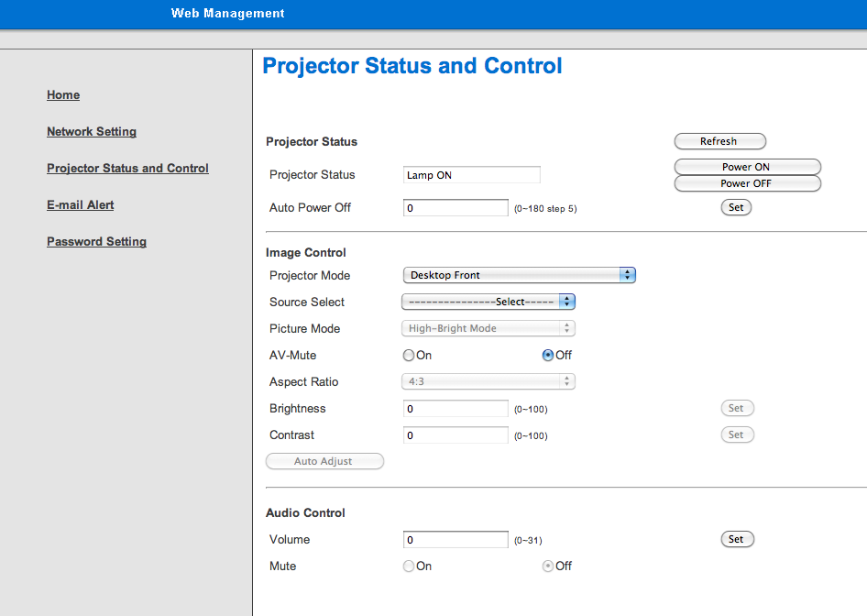Click the Image Control section heading
The height and width of the screenshot is (616, 867).
(306, 253)
